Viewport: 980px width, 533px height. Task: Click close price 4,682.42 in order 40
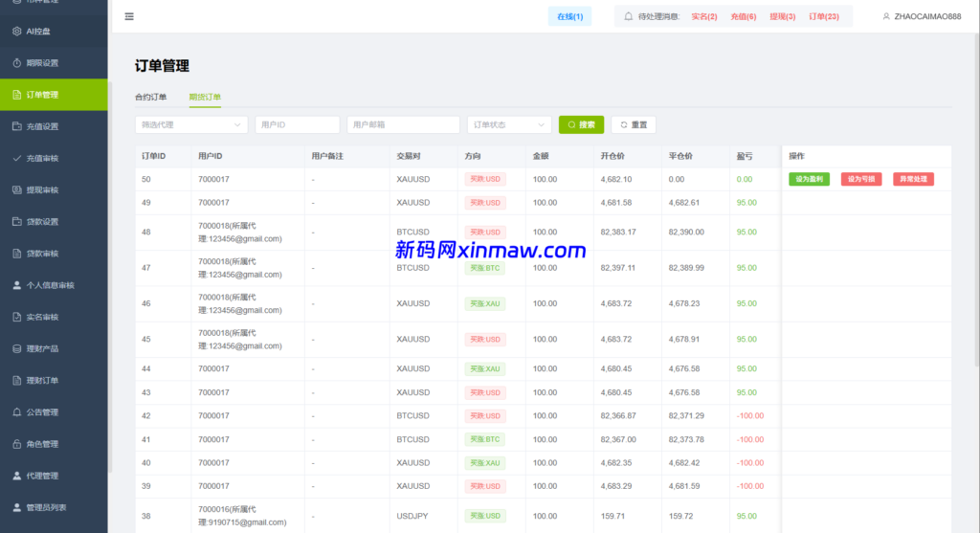point(683,463)
